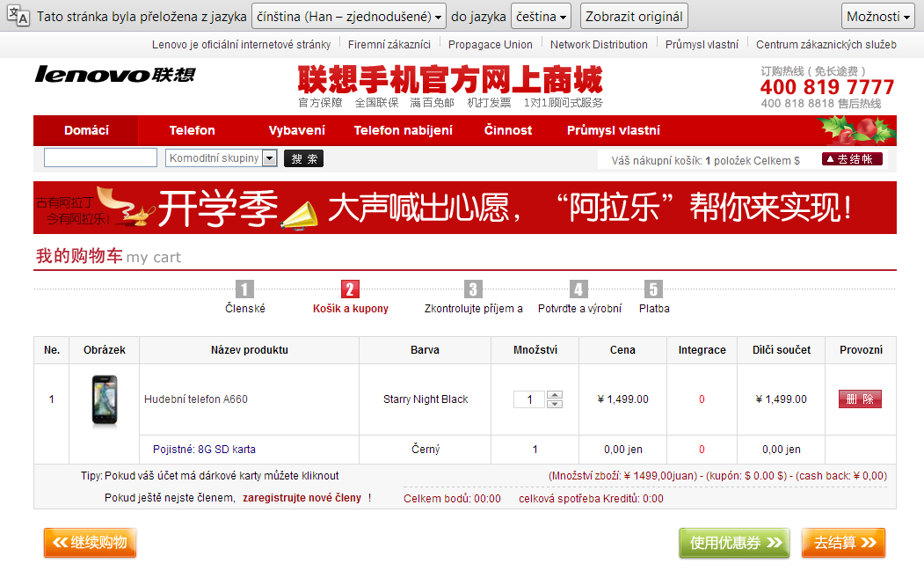Open the source language dropdown čínština
924x571 pixels.
pos(349,17)
